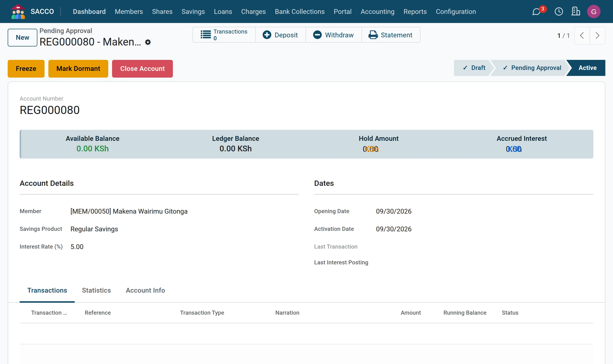Click the SACCO app logo icon

(18, 11)
